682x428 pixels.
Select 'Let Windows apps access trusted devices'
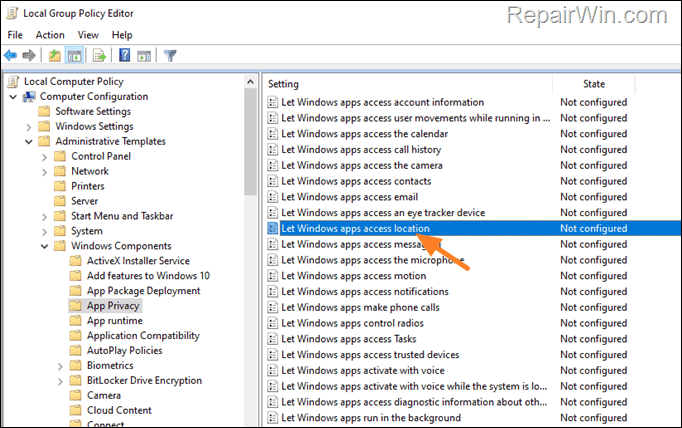tap(370, 354)
